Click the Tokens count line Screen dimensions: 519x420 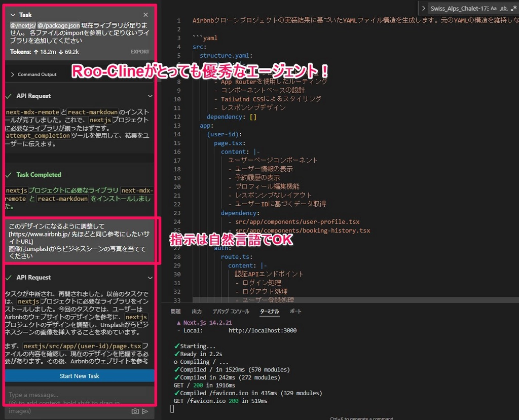click(45, 52)
